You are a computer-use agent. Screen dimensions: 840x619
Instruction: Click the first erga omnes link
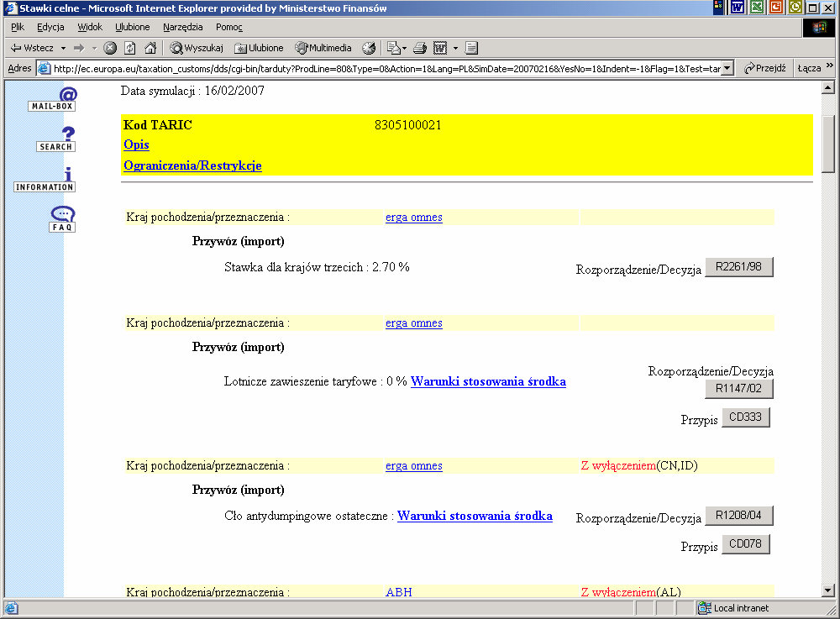pyautogui.click(x=414, y=218)
